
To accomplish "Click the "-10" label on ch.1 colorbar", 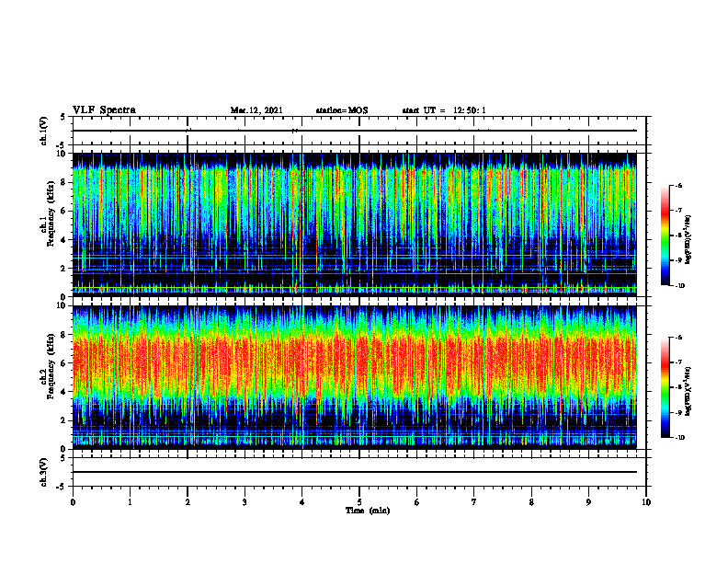I will pos(679,286).
